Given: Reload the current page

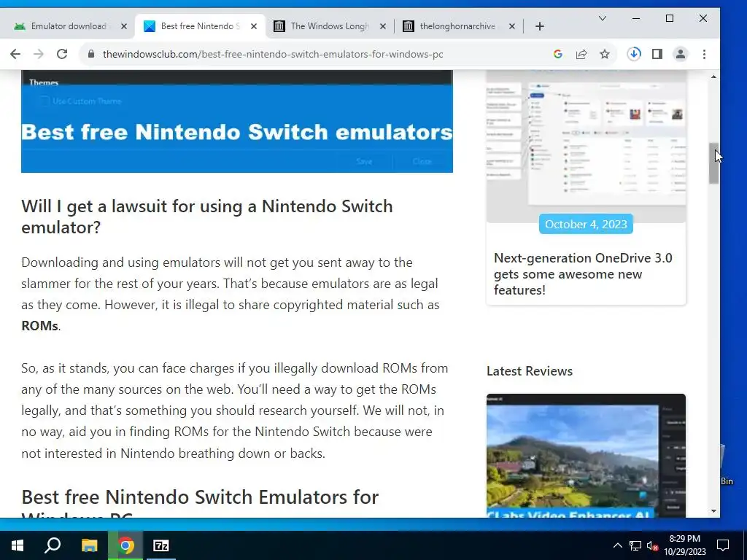Looking at the screenshot, I should [62, 54].
